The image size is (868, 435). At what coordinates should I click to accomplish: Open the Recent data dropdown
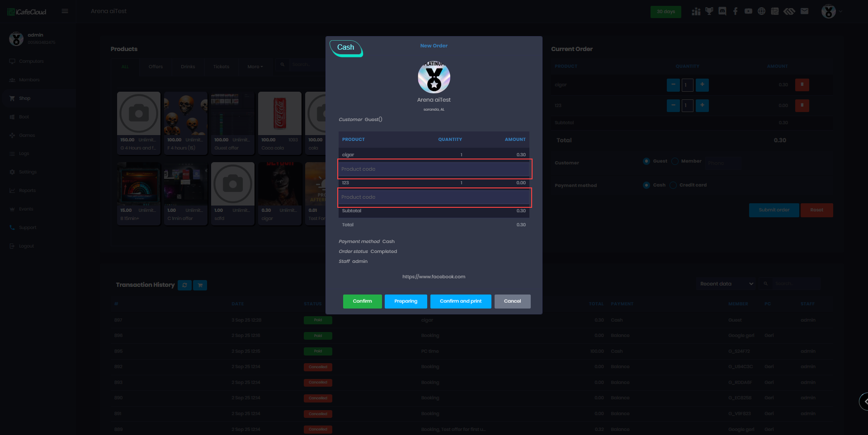click(726, 284)
